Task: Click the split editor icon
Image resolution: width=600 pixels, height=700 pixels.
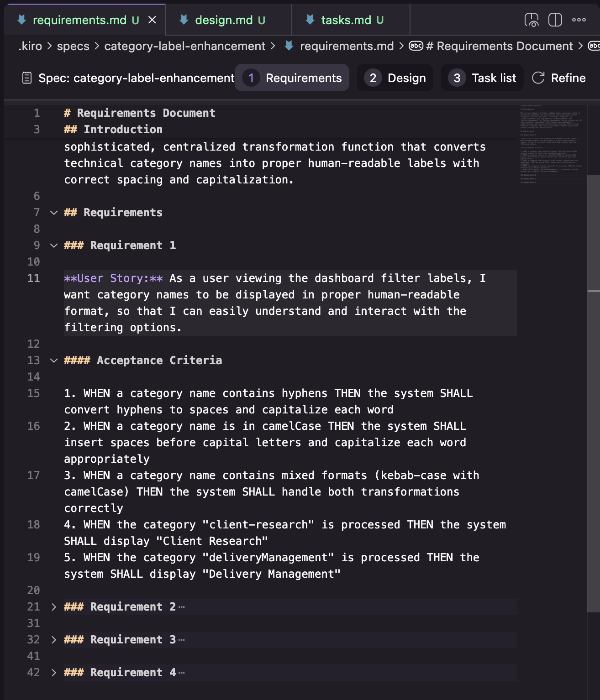Action: pos(555,20)
